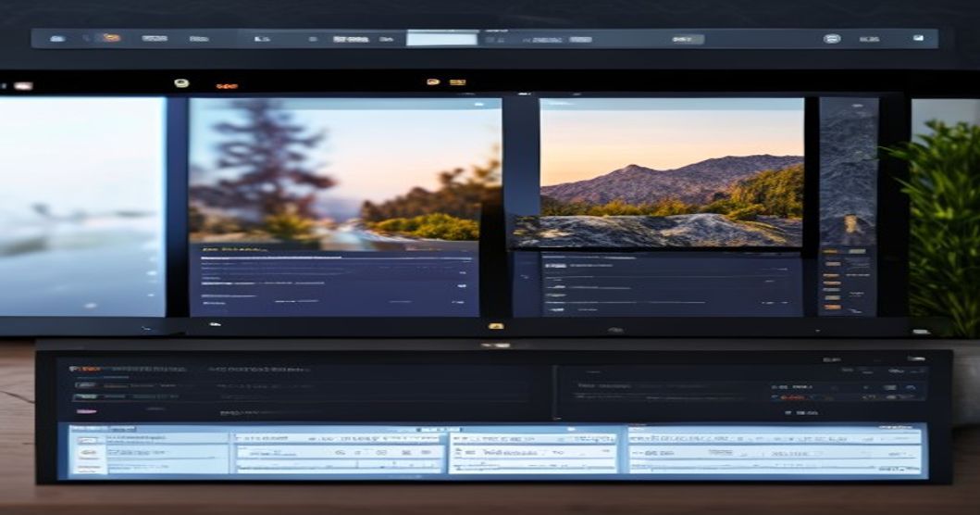This screenshot has width=980, height=515.
Task: Click the highlighted light field in the top toolbar's center
Action: 441,40
